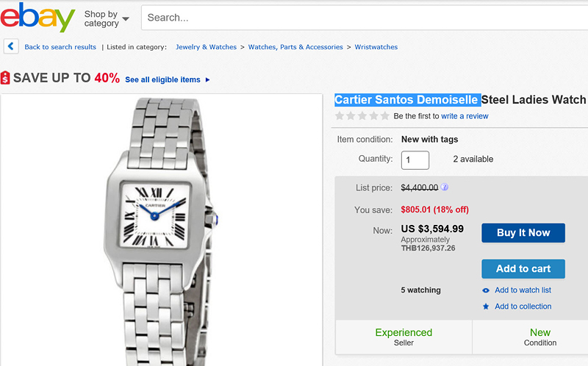Open the Wristwatches breadcrumb link
588x366 pixels.
click(376, 47)
